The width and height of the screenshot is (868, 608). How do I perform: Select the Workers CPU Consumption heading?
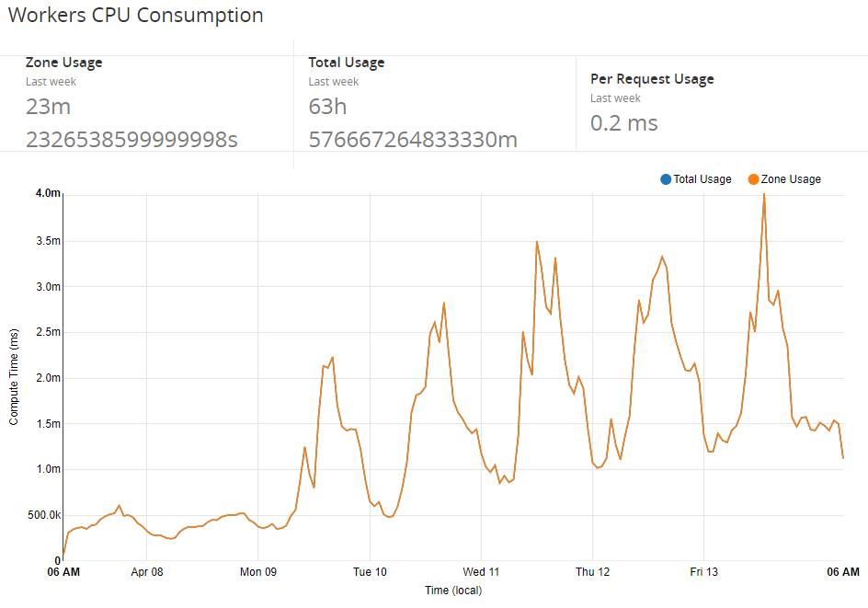point(135,16)
